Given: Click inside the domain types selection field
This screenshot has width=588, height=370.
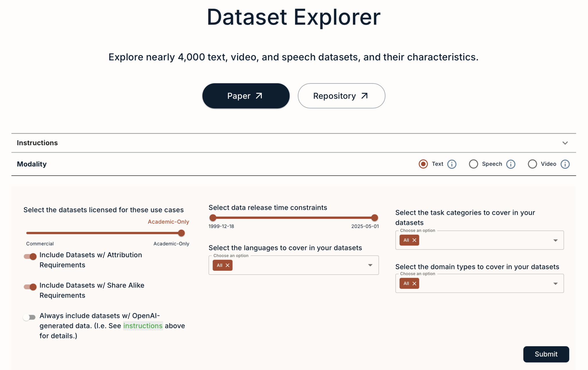Looking at the screenshot, I should 479,283.
